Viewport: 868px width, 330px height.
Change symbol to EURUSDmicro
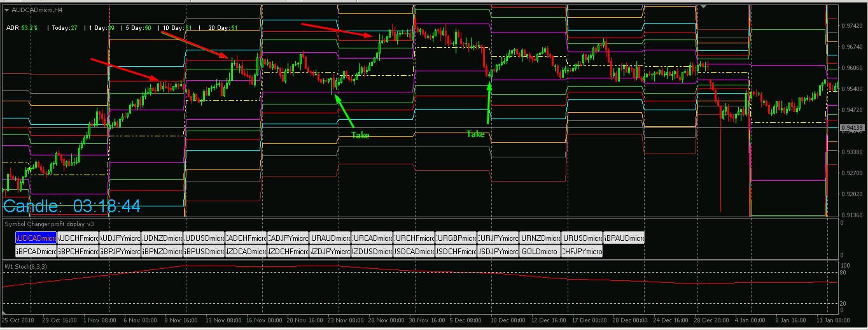(x=582, y=238)
